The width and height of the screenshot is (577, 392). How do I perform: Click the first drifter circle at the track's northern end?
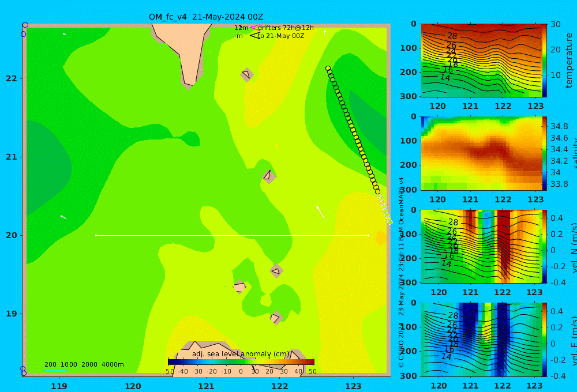(x=328, y=69)
